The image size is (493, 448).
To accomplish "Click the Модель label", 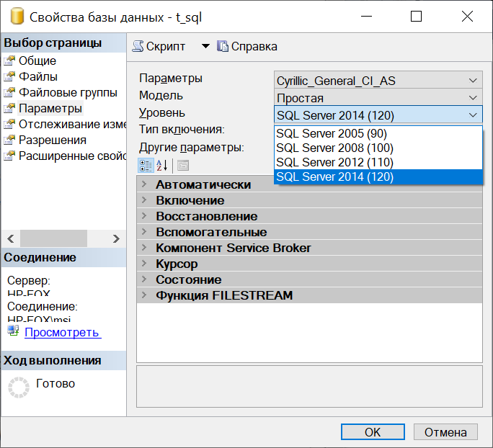I will [161, 95].
